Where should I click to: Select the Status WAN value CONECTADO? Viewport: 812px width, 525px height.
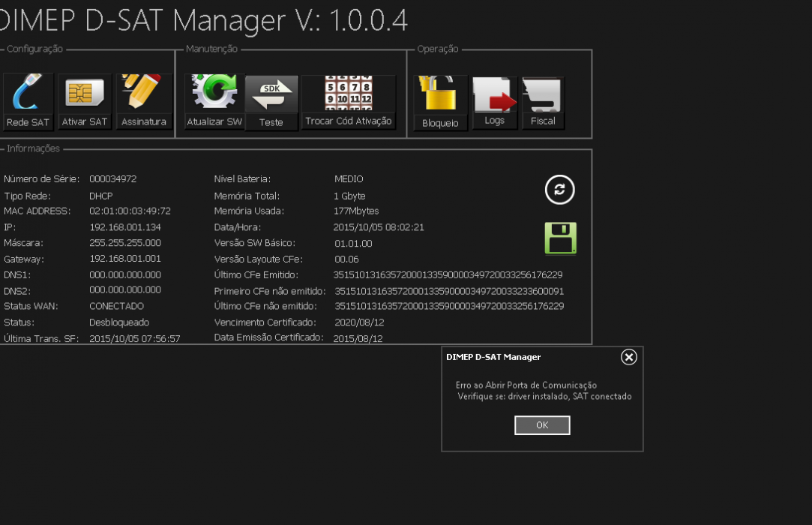click(116, 306)
